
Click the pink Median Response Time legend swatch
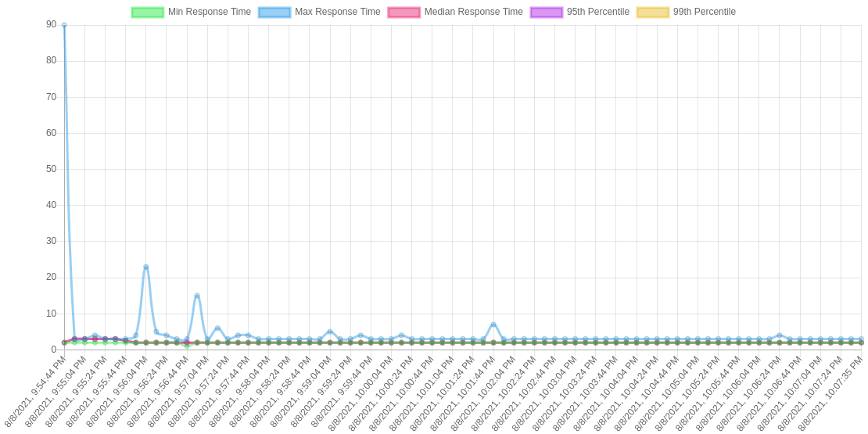pos(404,12)
